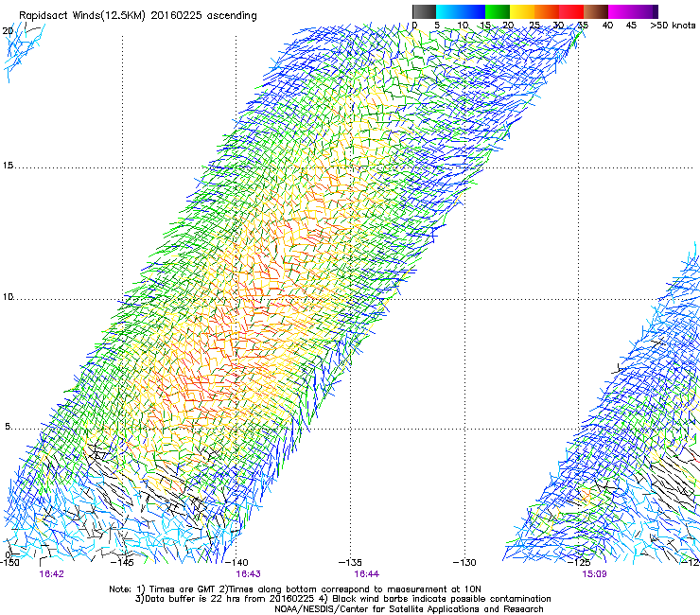Click the purple time stamp '16:44'
This screenshot has height=615, width=700.
coord(366,574)
